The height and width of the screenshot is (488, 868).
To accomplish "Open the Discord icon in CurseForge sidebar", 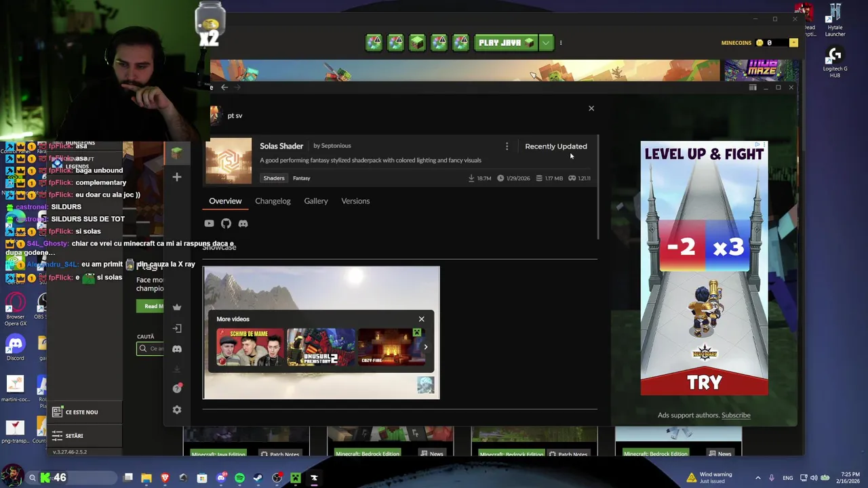I will [177, 349].
